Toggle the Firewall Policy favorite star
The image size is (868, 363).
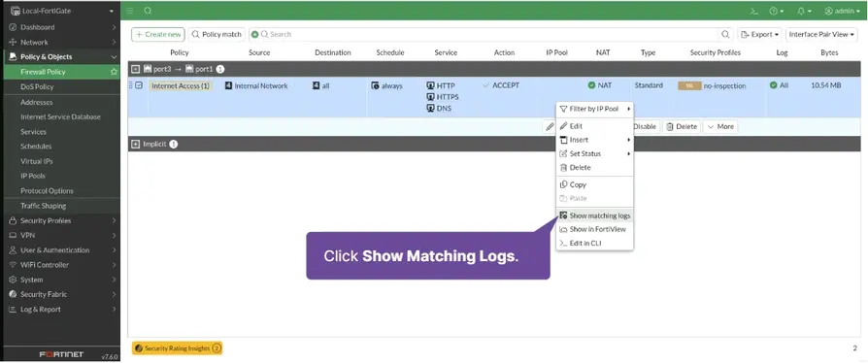tap(114, 72)
